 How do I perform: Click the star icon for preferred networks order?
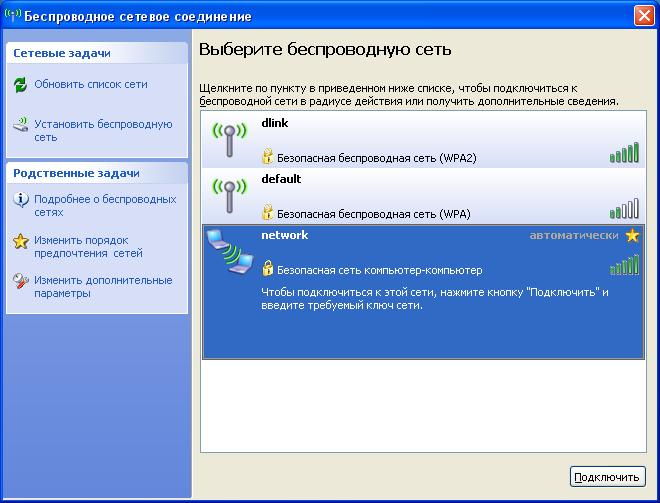coord(21,242)
